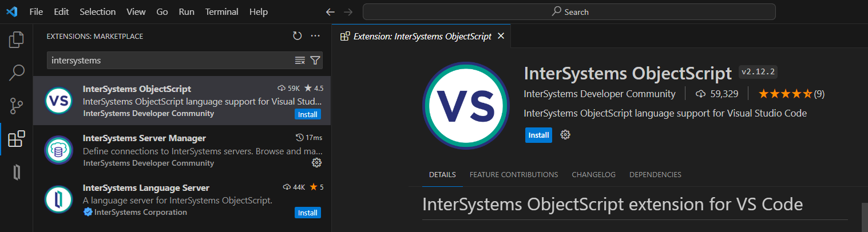Open the Selection menu

coord(97,11)
